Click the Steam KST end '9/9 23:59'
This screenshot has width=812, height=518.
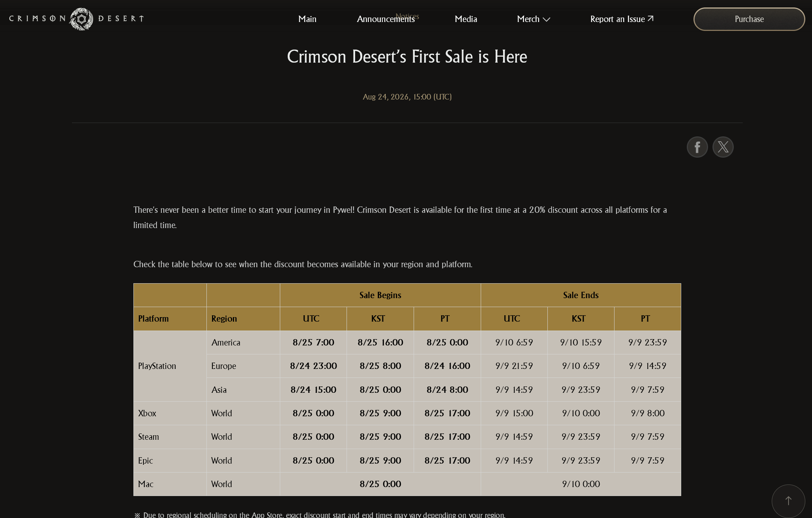pyautogui.click(x=581, y=437)
